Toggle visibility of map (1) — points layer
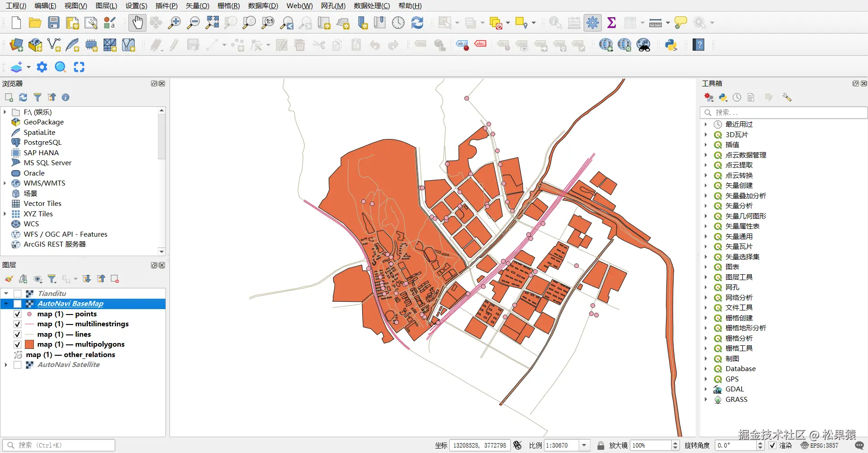The width and height of the screenshot is (868, 453). [18, 314]
